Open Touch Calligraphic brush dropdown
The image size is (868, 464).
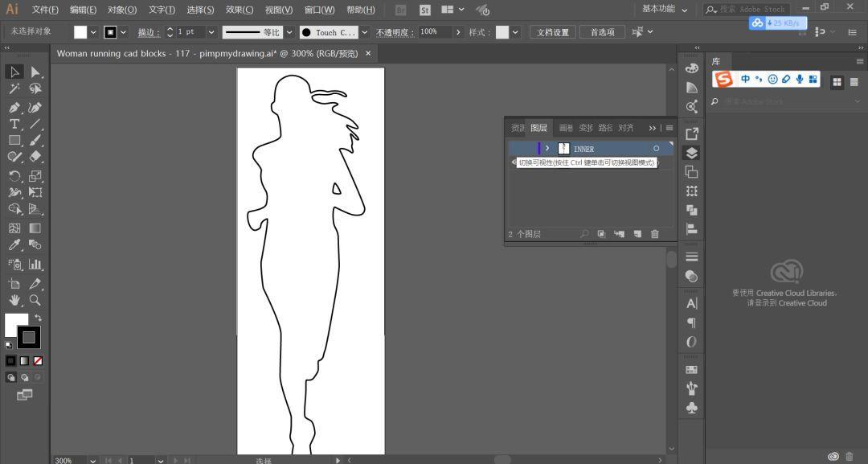click(x=364, y=32)
